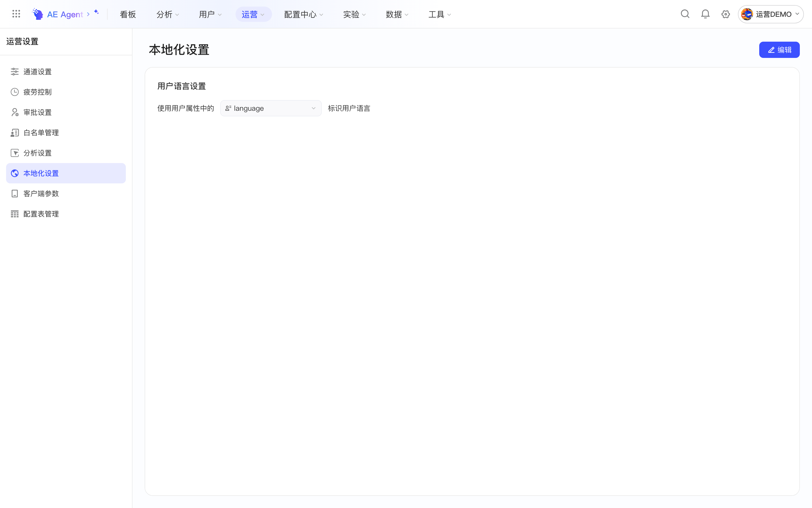Viewport: 812px width, 508px height.
Task: Click the 白名单管理 list icon
Action: click(14, 132)
